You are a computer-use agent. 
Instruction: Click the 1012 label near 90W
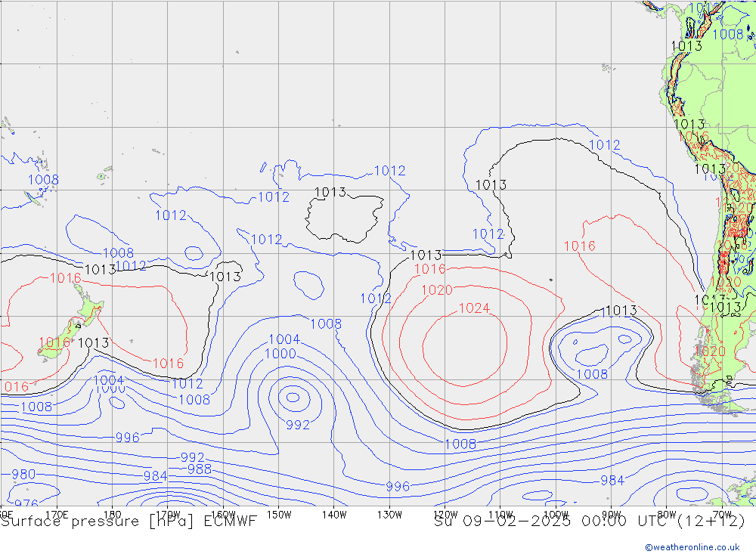point(605,144)
